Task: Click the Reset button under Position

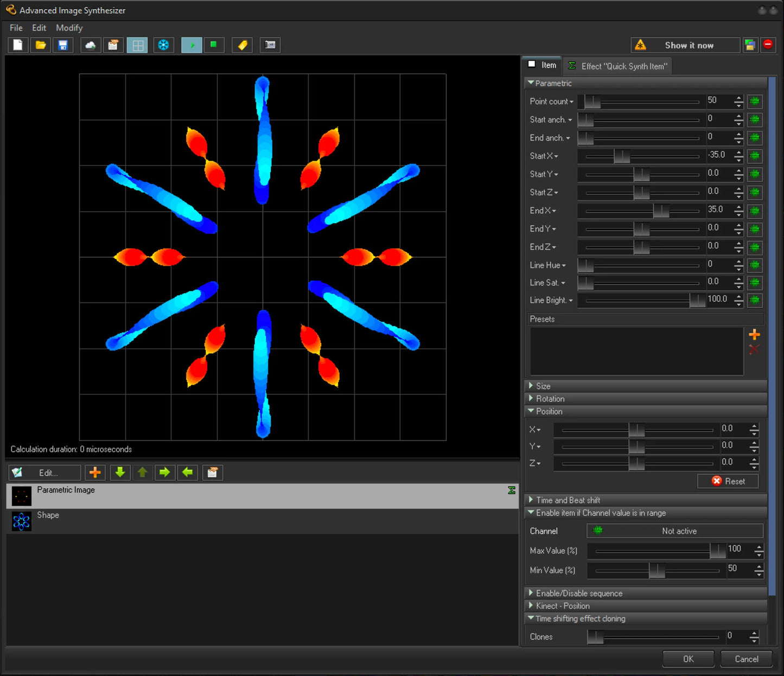Action: (728, 481)
